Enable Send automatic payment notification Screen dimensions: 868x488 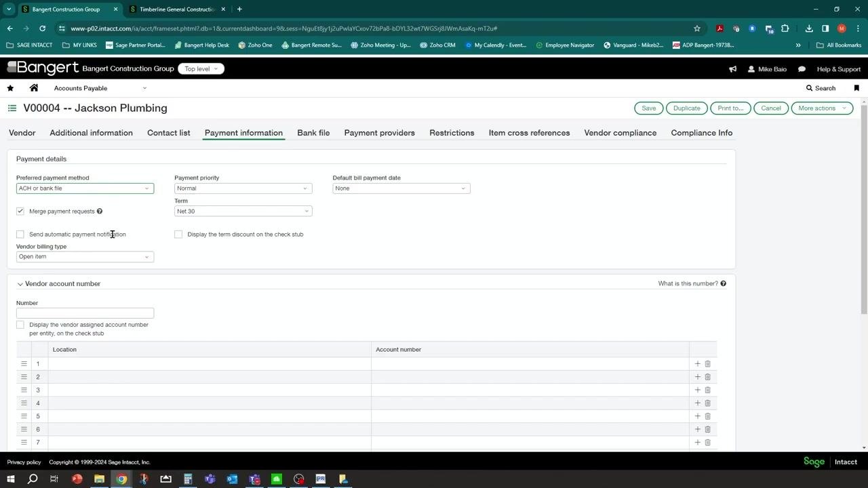click(x=20, y=235)
